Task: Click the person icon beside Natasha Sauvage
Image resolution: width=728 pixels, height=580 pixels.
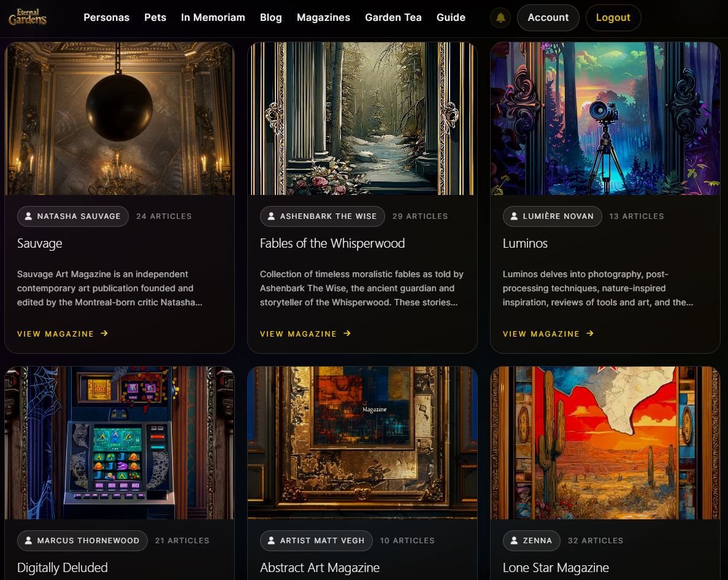Action: point(28,216)
